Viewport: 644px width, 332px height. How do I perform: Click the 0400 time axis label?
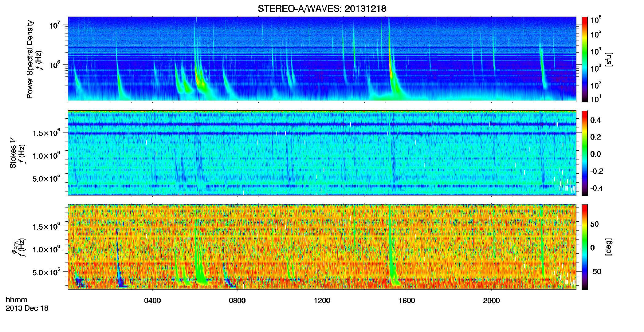pos(152,301)
